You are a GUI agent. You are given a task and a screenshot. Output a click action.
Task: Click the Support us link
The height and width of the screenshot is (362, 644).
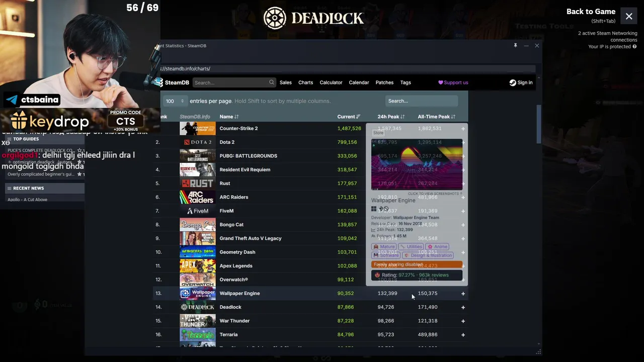point(453,82)
